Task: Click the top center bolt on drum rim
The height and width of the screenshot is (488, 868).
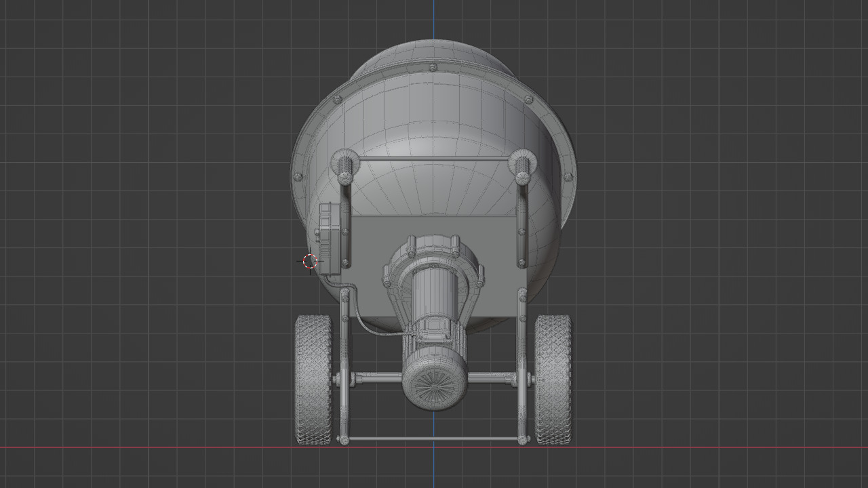Action: coord(434,67)
